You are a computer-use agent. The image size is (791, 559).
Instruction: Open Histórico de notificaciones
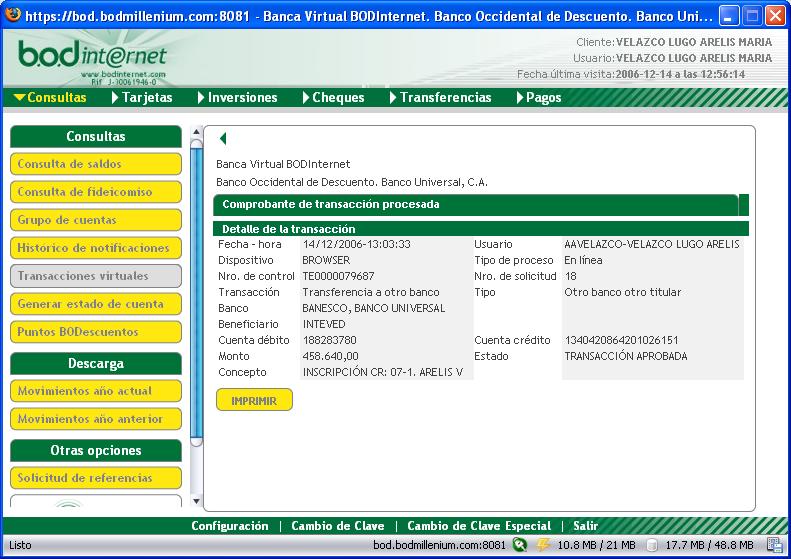[x=96, y=248]
